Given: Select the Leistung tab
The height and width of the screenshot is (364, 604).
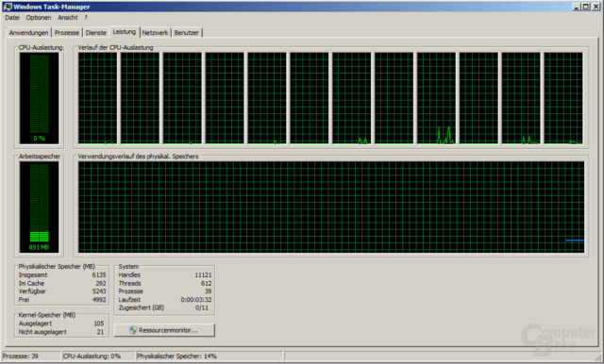Looking at the screenshot, I should click(125, 31).
